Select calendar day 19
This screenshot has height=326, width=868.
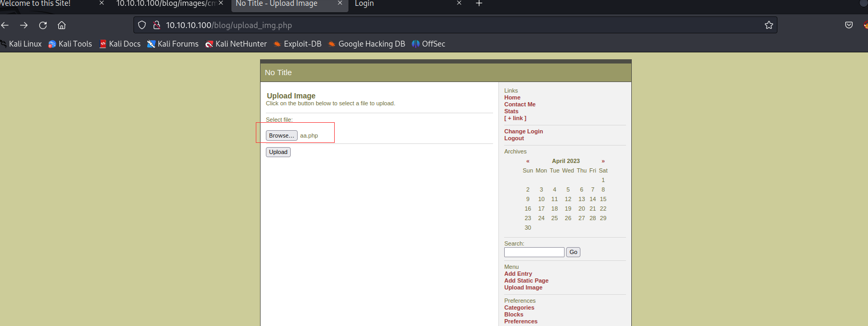pyautogui.click(x=568, y=209)
